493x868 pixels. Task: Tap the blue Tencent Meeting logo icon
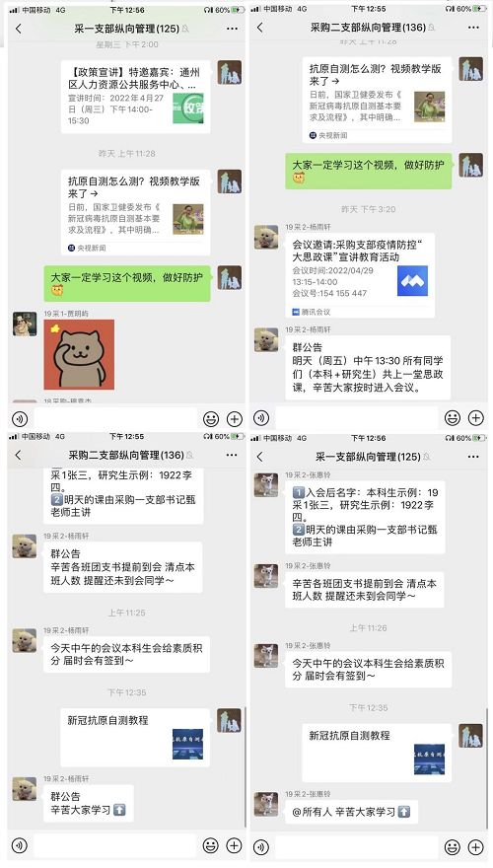(x=412, y=281)
